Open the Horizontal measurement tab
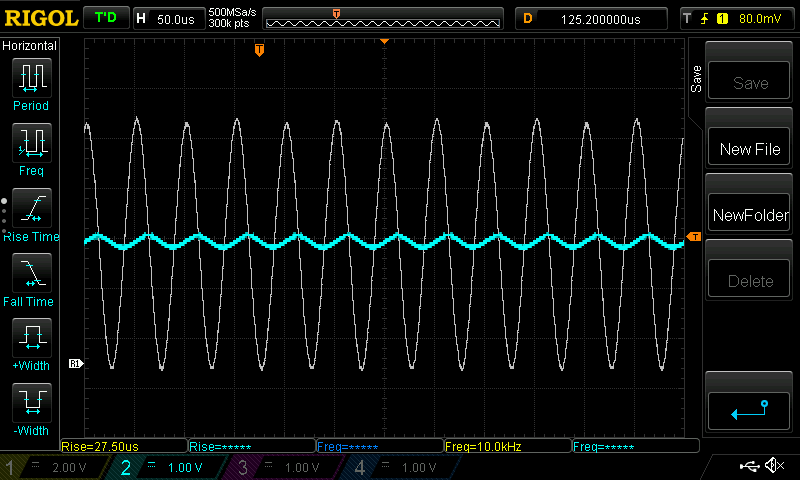The image size is (800, 480). click(x=30, y=46)
